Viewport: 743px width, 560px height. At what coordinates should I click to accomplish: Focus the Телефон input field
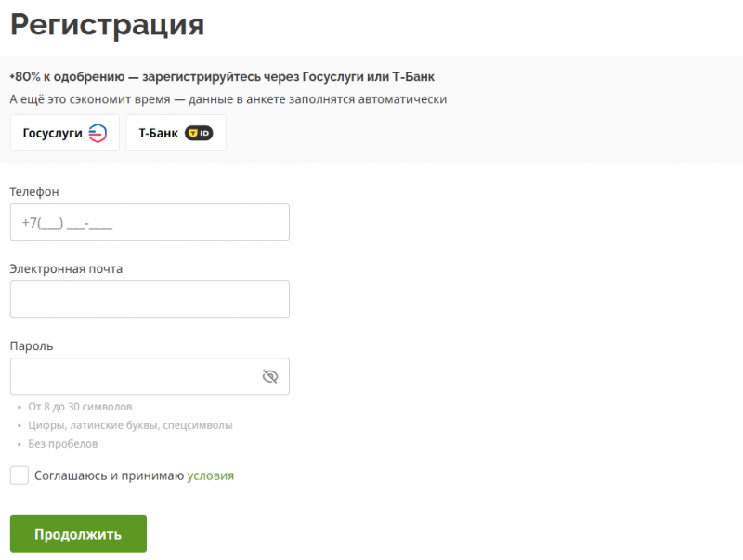click(150, 223)
